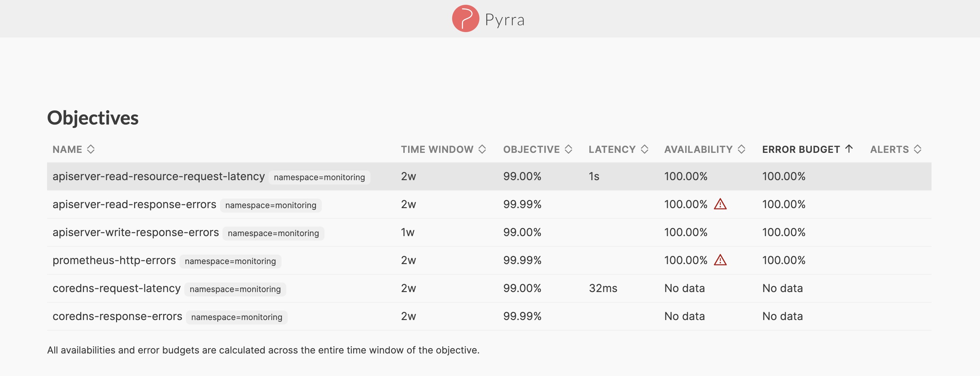Click the sort icon next to Name
The image size is (980, 376).
click(x=90, y=149)
